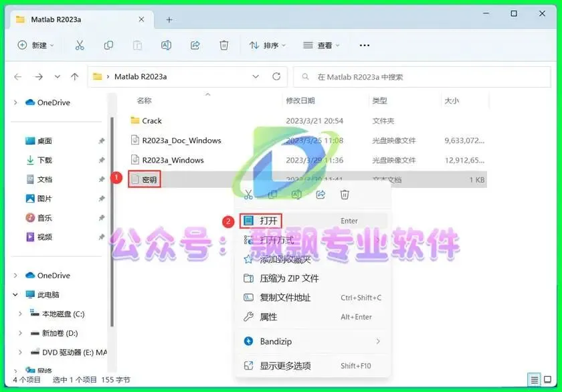
Task: Expand the lower OneDrive tree node
Action: click(15, 276)
